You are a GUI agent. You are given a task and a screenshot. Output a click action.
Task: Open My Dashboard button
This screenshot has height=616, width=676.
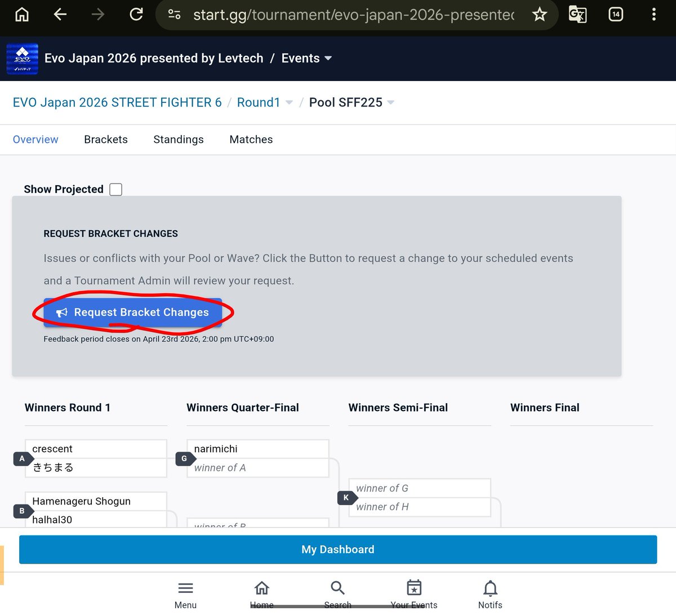click(338, 550)
